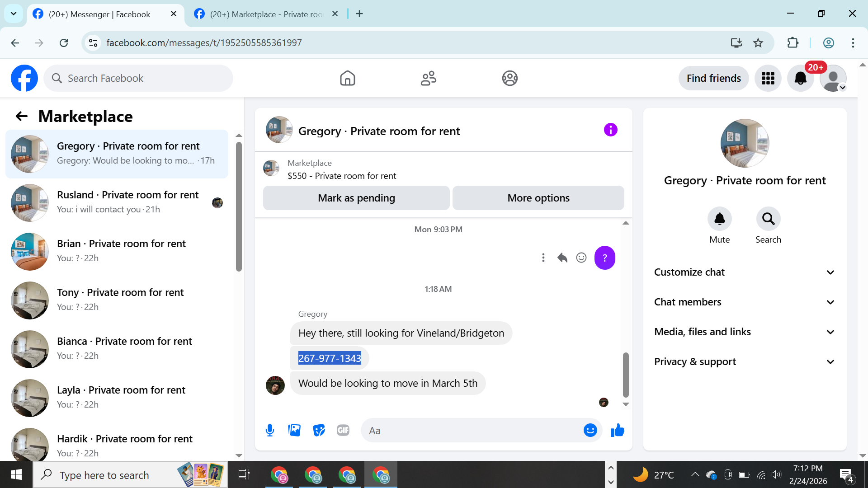Click Mark as pending button
This screenshot has width=868, height=488.
coord(356,198)
